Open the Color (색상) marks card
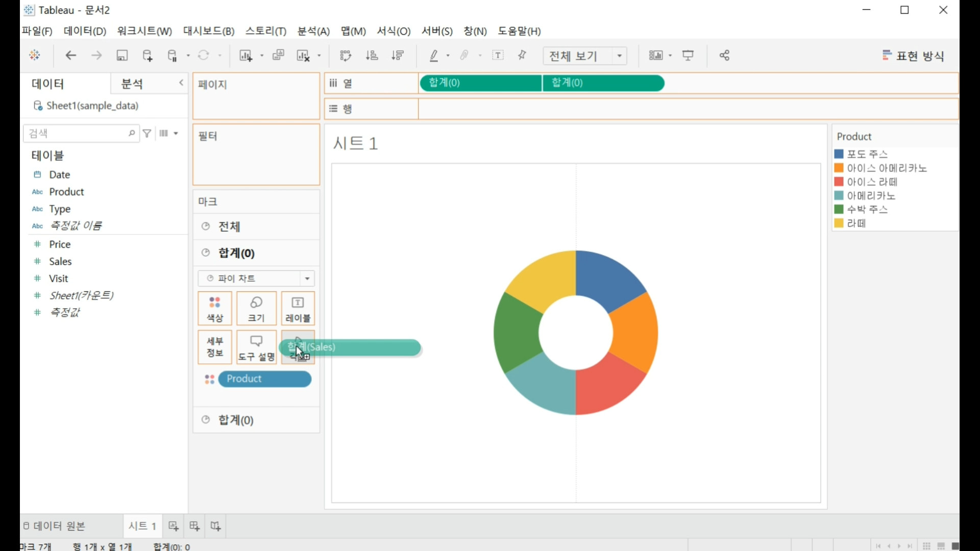Viewport: 980px width, 551px height. [x=215, y=309]
